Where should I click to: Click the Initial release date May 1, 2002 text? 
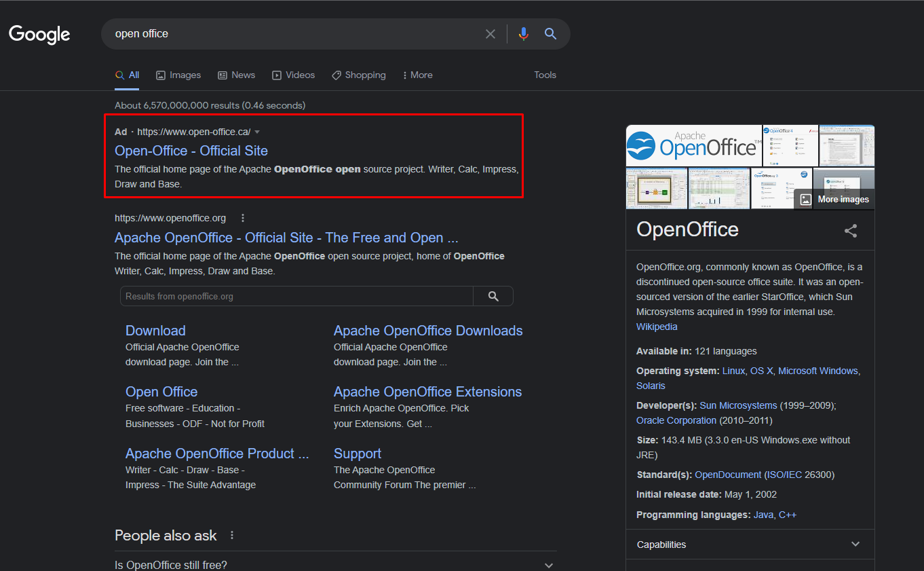706,494
